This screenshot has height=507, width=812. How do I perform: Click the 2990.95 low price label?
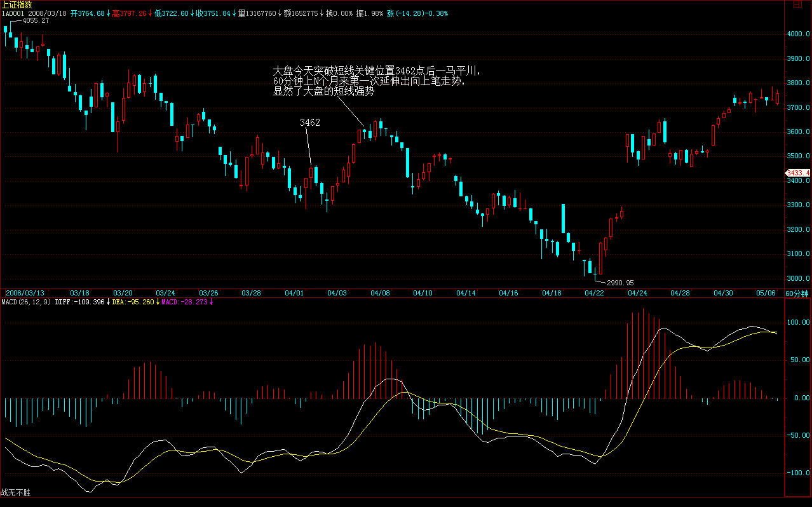pyautogui.click(x=619, y=283)
